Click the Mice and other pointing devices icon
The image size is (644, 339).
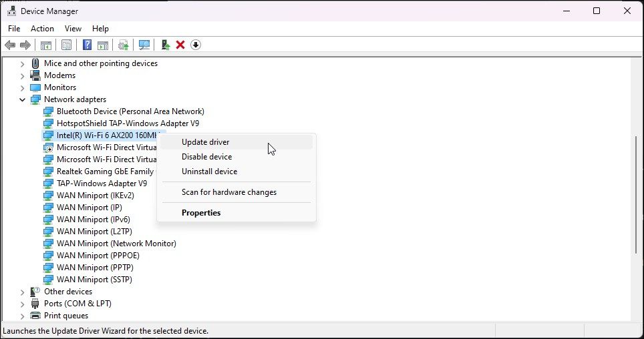tap(35, 63)
